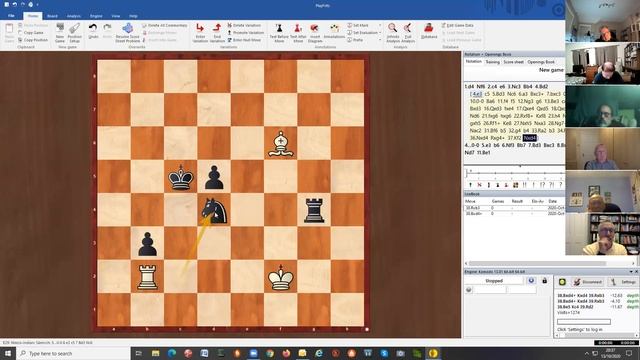Click Promote Variation

point(246,33)
